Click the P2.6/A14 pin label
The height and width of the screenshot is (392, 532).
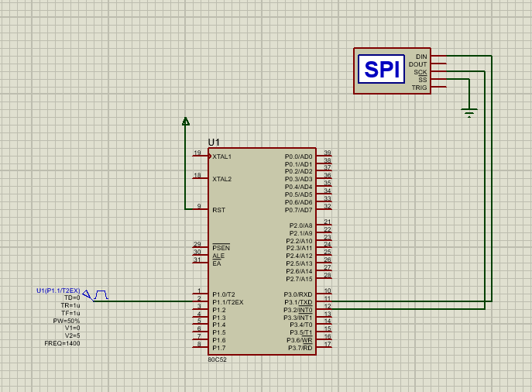click(x=299, y=271)
